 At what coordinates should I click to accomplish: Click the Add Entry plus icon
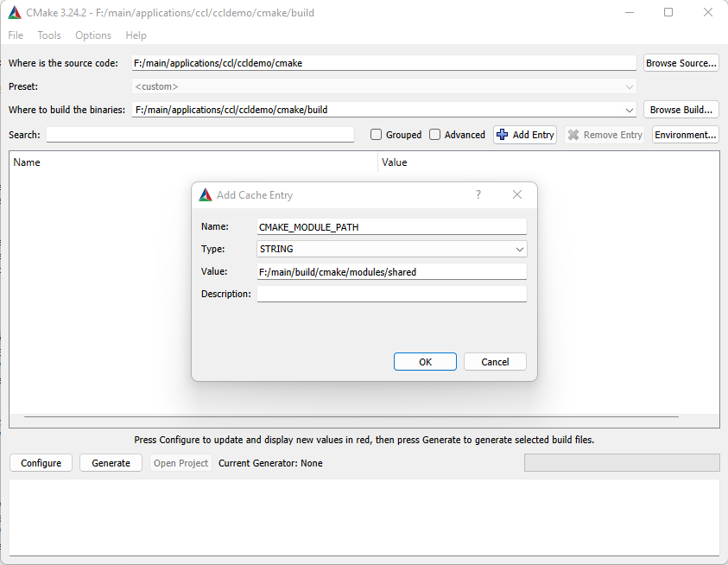pos(502,134)
